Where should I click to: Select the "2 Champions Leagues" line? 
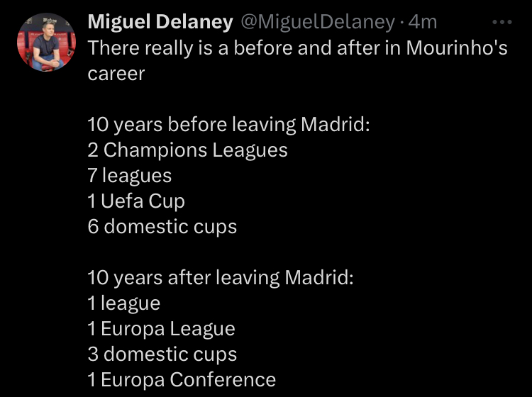pyautogui.click(x=188, y=150)
